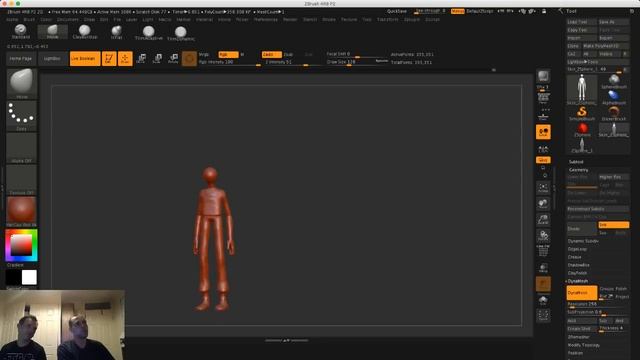
Task: Open the Render menu
Action: 290,20
